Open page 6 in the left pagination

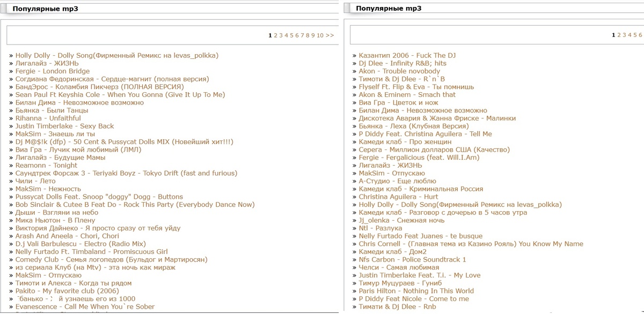(x=297, y=35)
